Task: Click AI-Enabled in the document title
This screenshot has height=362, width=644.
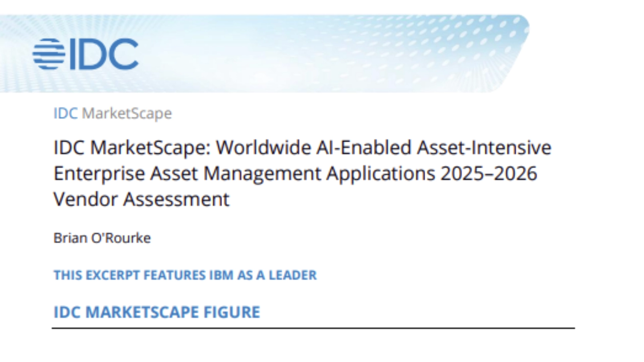Action: (x=364, y=147)
